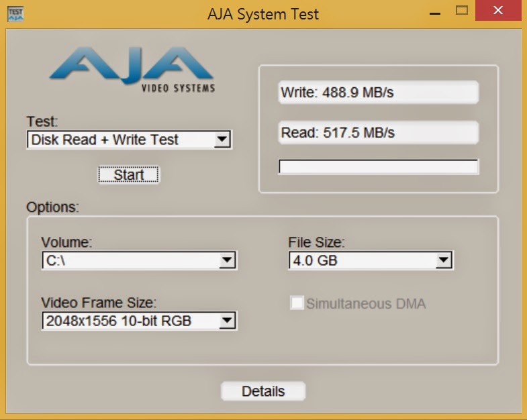The image size is (527, 420).
Task: Open the Volume dropdown showing C:\
Action: coord(140,260)
